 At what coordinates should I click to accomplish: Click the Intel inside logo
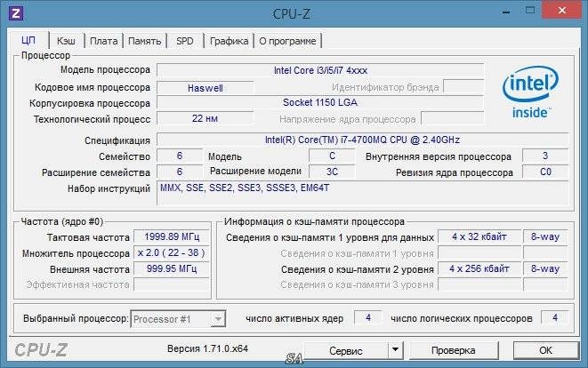(530, 92)
